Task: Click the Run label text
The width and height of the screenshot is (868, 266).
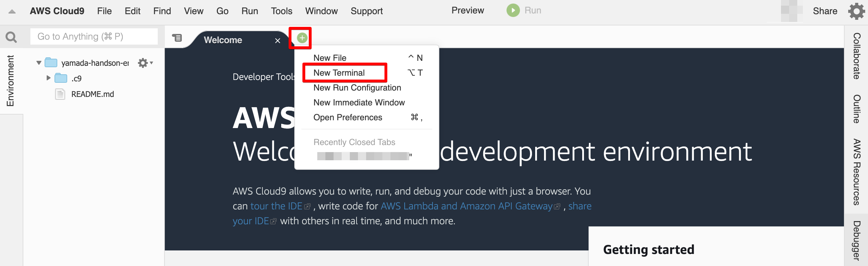Action: point(533,10)
